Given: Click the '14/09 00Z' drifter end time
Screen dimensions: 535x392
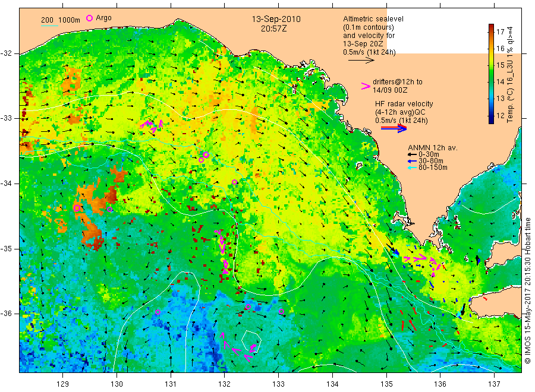Looking at the screenshot, I should (x=389, y=90).
